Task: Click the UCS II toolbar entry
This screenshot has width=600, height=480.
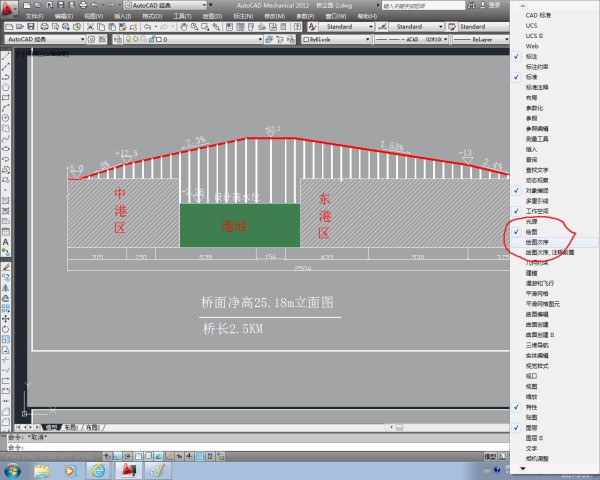Action: 533,35
